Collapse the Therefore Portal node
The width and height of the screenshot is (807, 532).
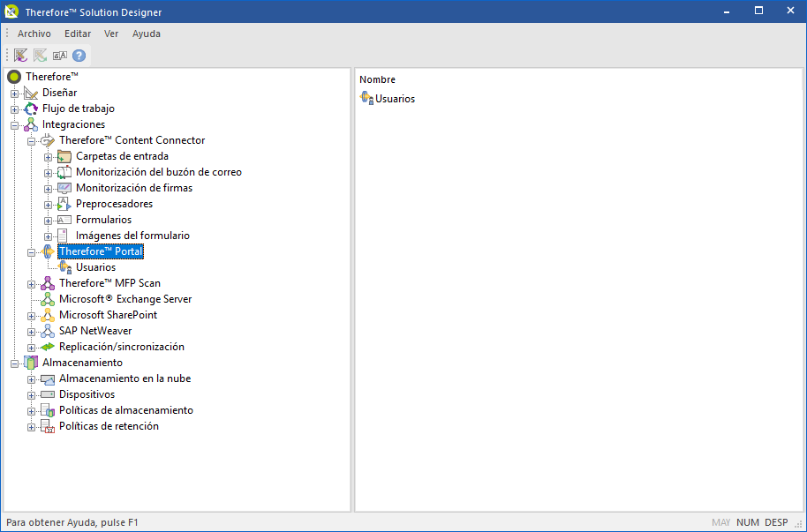tap(32, 252)
